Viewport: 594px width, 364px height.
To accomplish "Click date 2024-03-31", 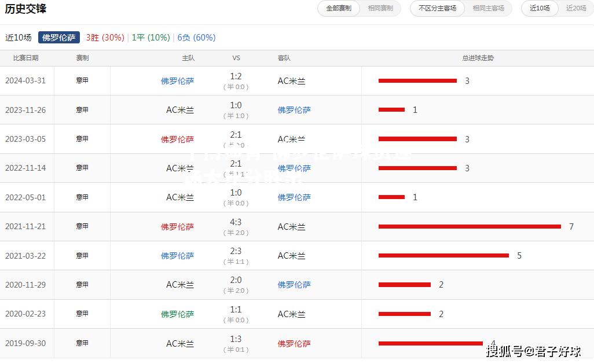I will coord(25,80).
